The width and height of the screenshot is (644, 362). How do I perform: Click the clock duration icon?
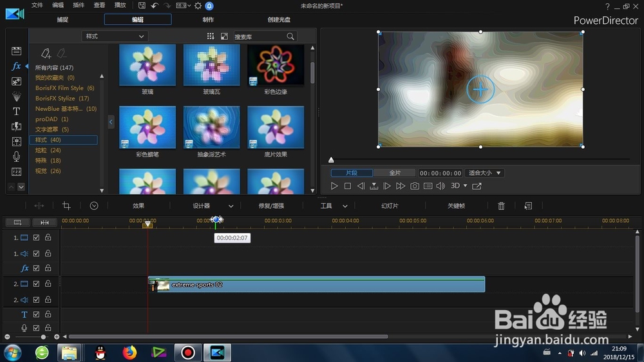click(x=94, y=205)
